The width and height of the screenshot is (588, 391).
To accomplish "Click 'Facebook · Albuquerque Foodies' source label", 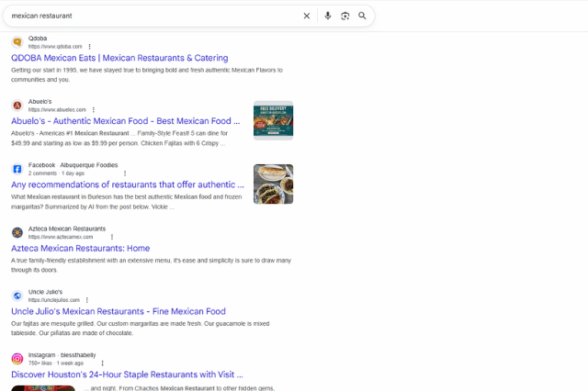I will (x=73, y=165).
